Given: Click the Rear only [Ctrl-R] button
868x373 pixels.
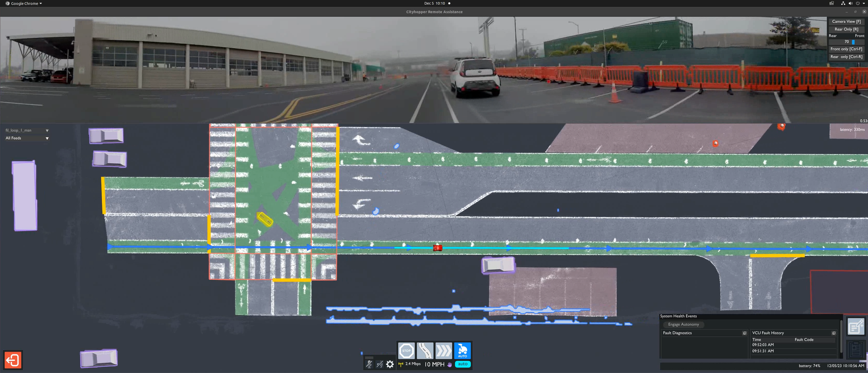Looking at the screenshot, I should pos(846,57).
